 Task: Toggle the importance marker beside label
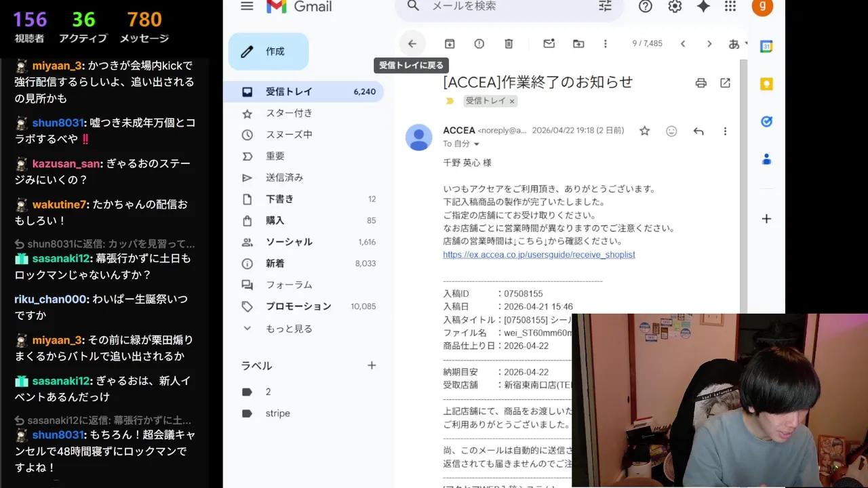pos(449,100)
